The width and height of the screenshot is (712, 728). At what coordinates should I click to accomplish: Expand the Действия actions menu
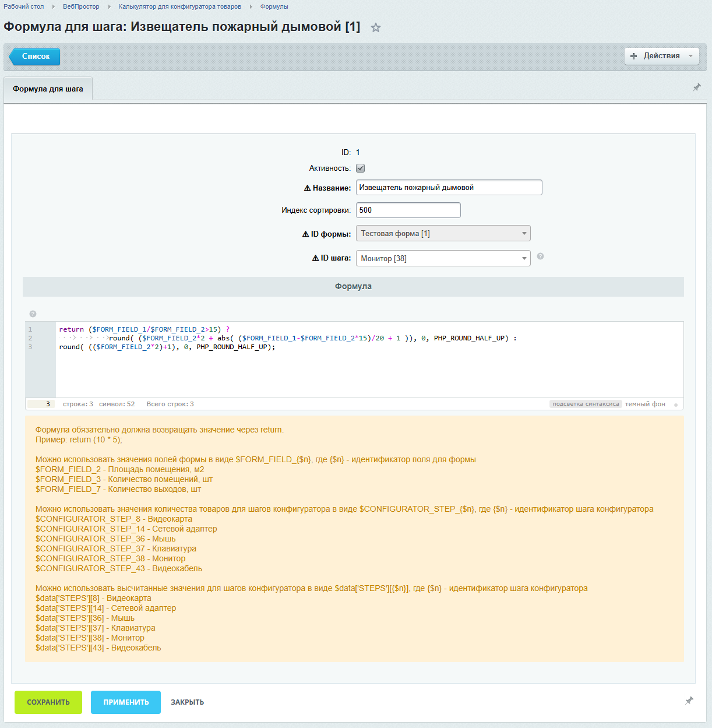[662, 56]
